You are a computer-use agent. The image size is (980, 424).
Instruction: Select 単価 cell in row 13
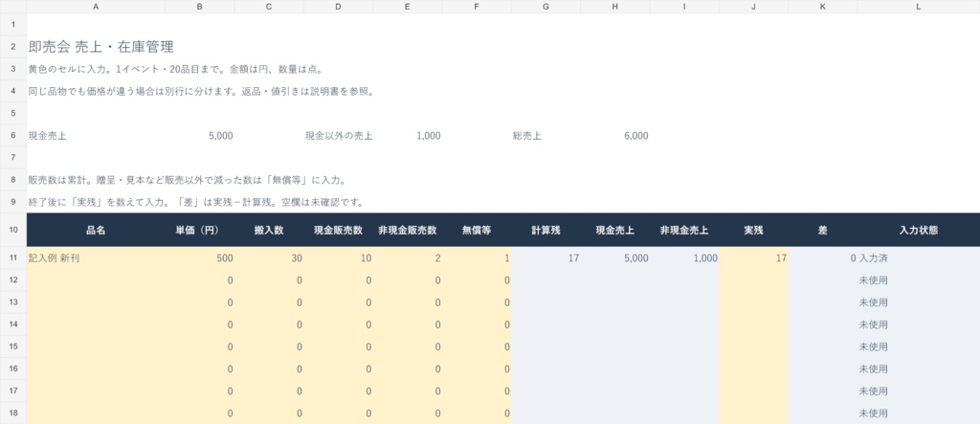199,302
